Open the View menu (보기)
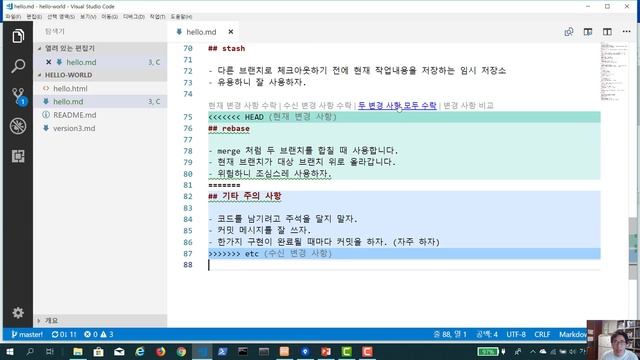 [x=88, y=17]
